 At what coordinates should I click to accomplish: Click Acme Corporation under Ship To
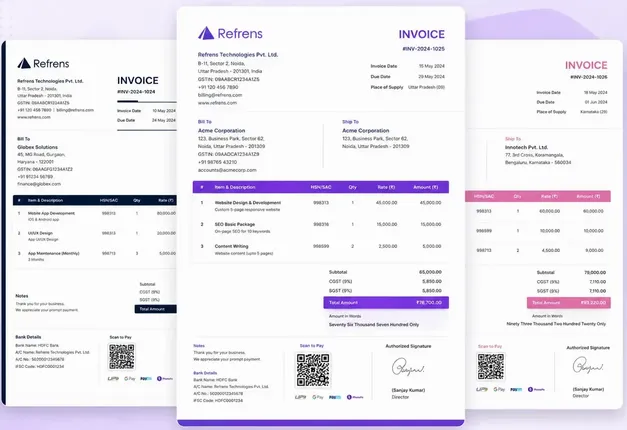click(365, 131)
